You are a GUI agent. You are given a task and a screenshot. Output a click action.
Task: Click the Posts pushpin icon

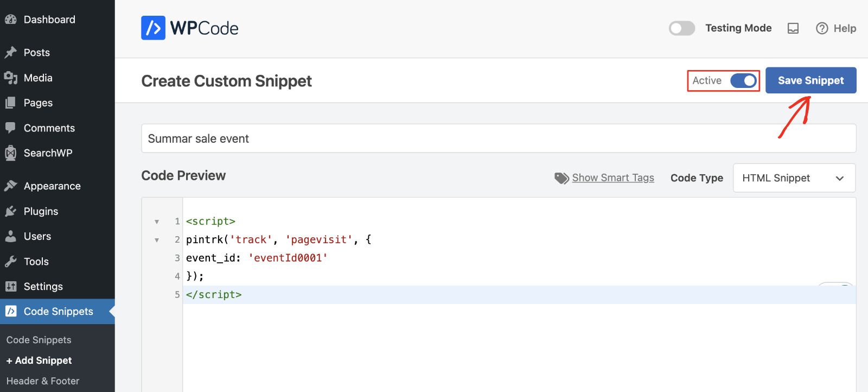10,53
